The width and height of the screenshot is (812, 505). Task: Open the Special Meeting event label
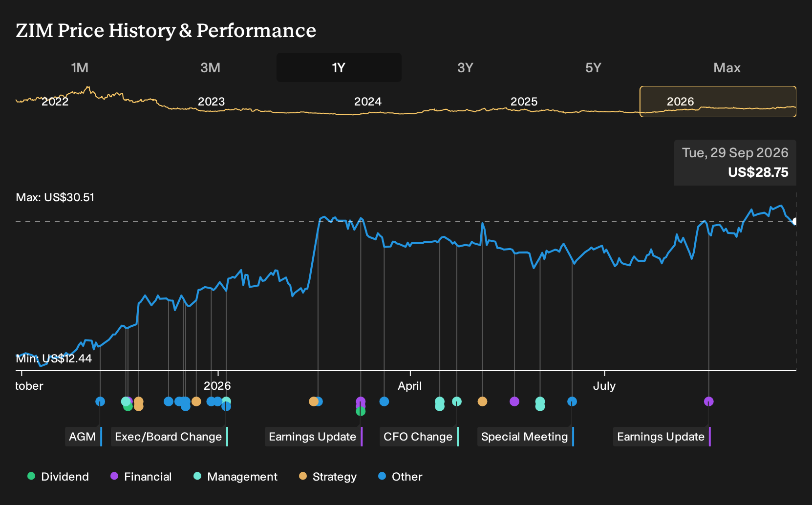coord(526,437)
